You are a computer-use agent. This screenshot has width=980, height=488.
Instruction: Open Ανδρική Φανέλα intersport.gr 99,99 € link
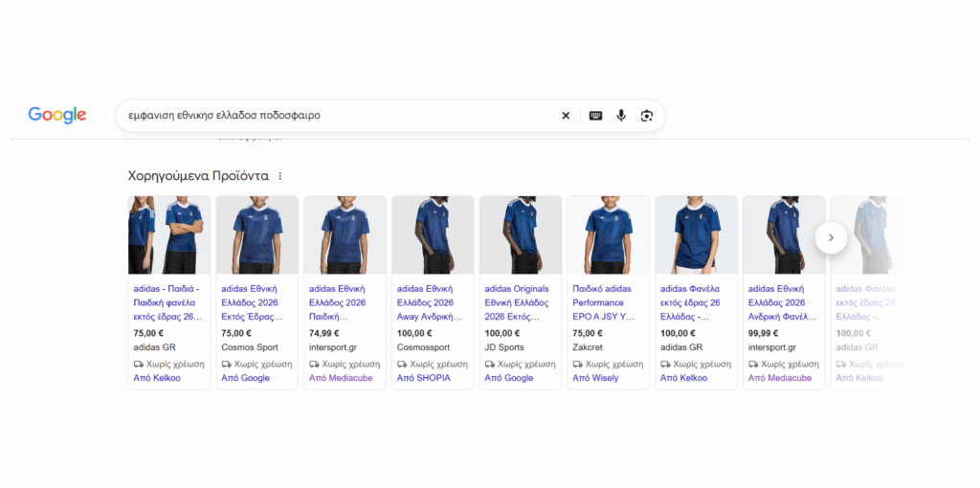(x=782, y=303)
